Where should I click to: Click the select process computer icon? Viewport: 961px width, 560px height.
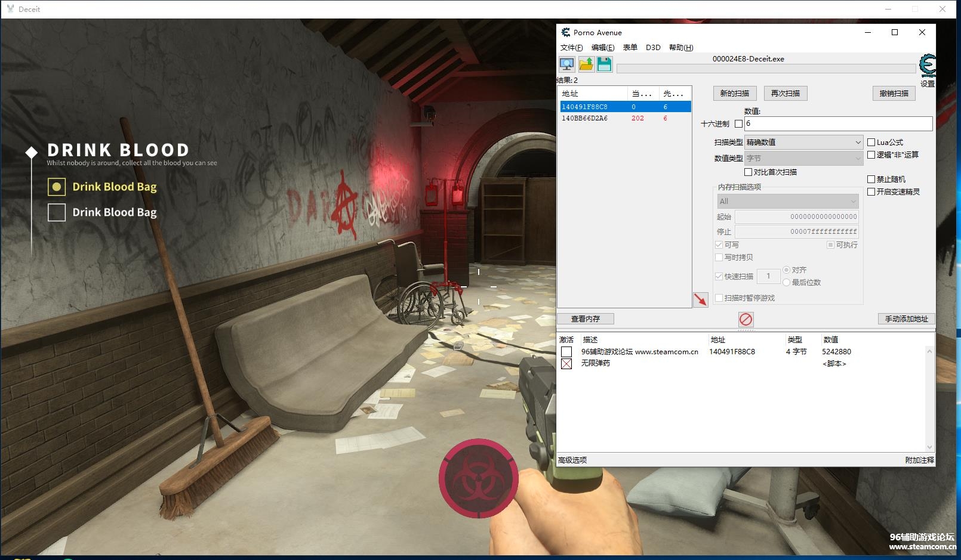pyautogui.click(x=566, y=64)
